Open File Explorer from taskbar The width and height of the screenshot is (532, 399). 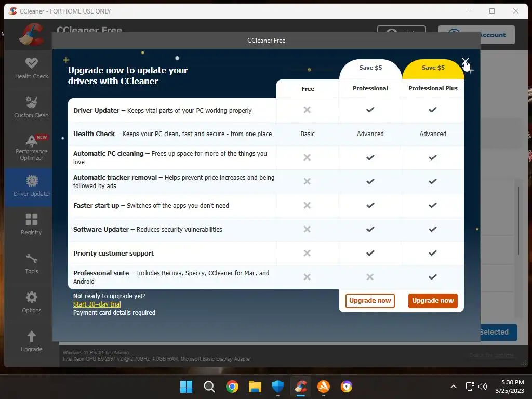[x=255, y=387]
